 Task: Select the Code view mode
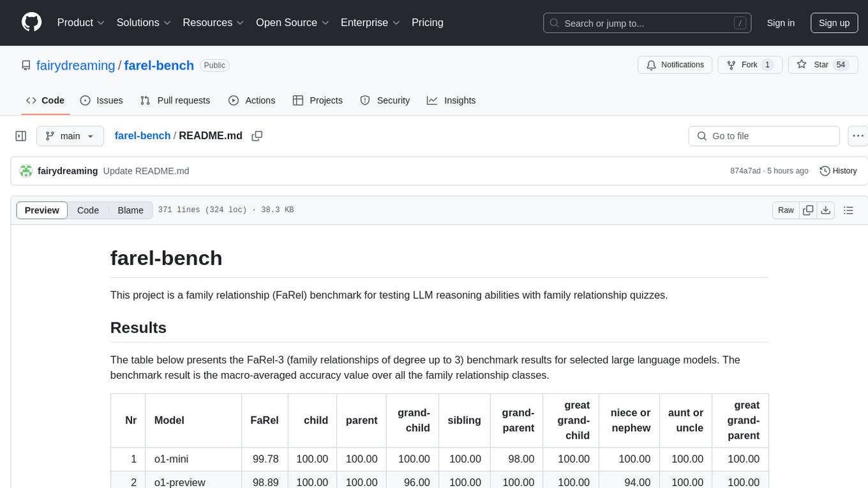point(88,210)
